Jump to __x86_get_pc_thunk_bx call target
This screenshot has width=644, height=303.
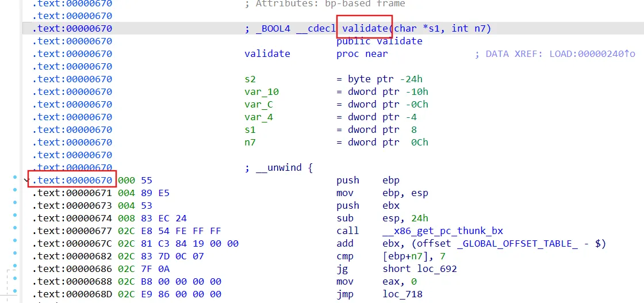[443, 231]
